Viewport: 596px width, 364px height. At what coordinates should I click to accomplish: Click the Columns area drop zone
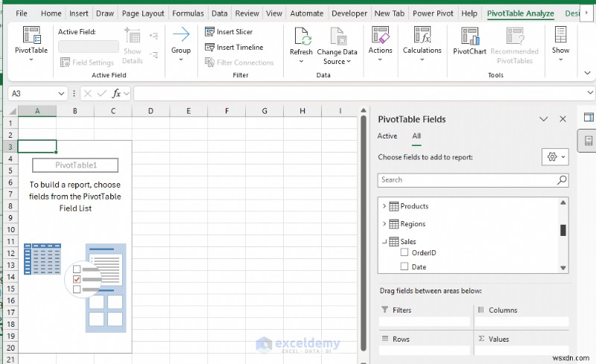pos(521,322)
